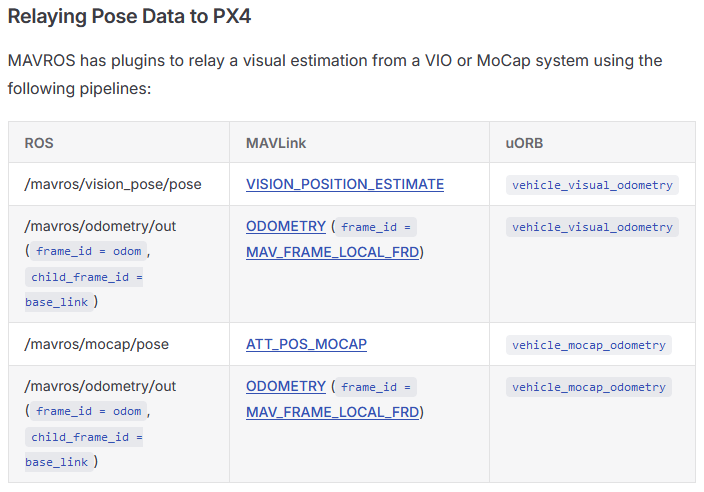Image resolution: width=704 pixels, height=492 pixels.
Task: Click "child_frame_id =" code in vehicle_visual_odometry row
Action: 84,277
